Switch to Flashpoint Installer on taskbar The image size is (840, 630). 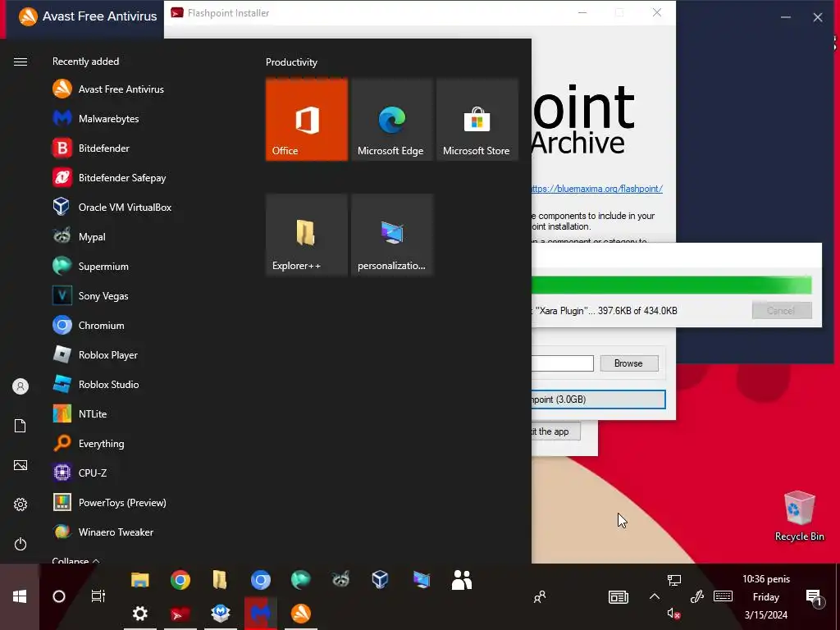[x=180, y=614]
